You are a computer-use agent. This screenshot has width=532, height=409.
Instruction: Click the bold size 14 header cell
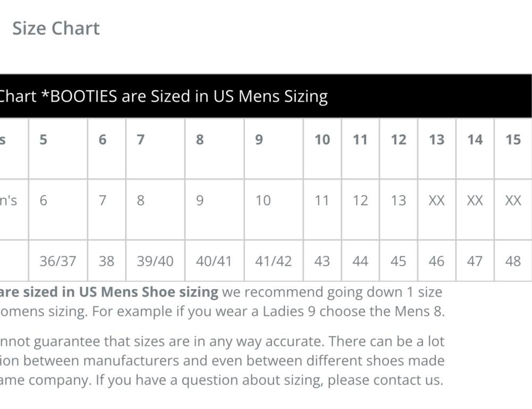tap(475, 140)
